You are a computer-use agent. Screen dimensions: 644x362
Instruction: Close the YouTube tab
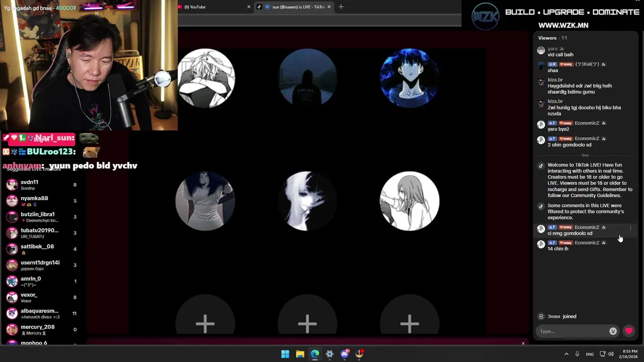(x=249, y=7)
